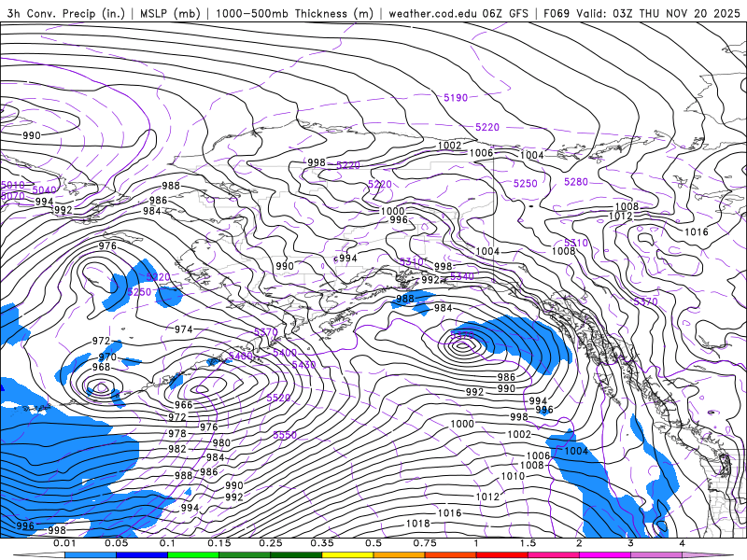Image resolution: width=747 pixels, height=560 pixels.
Task: Select the legend scale value 4
Action: pyautogui.click(x=683, y=543)
